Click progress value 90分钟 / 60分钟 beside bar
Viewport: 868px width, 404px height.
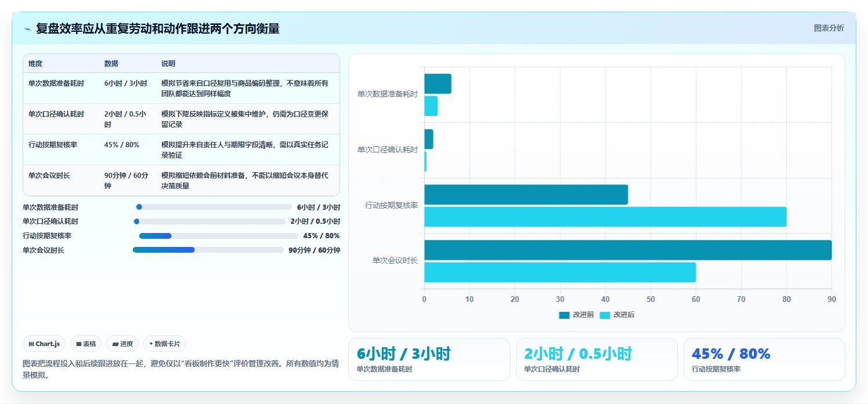pos(314,250)
